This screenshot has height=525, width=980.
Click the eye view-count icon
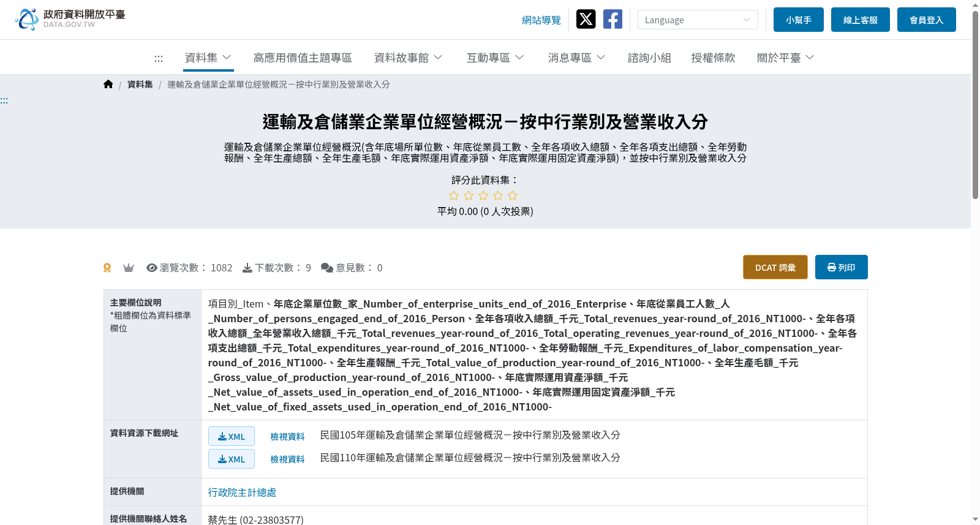(x=152, y=268)
